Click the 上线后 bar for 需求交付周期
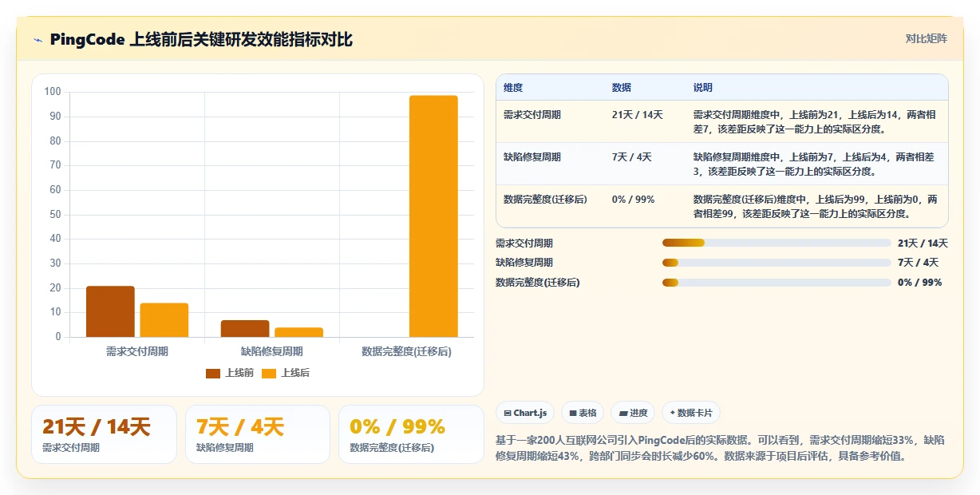Image resolution: width=980 pixels, height=495 pixels. click(164, 320)
